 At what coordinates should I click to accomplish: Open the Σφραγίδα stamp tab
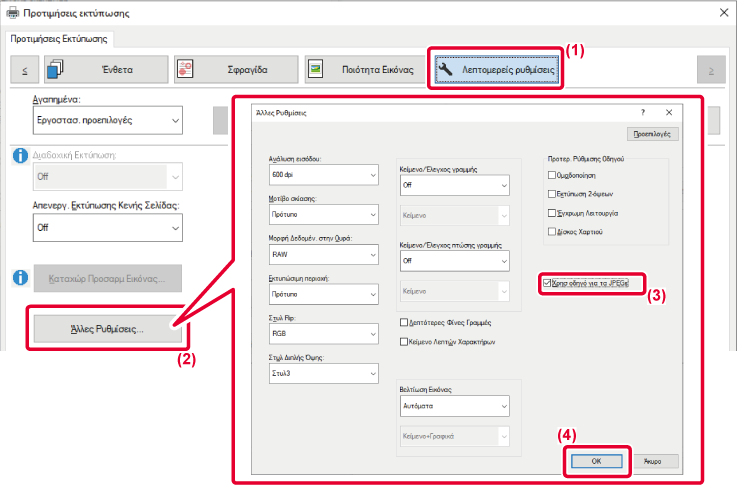point(235,70)
